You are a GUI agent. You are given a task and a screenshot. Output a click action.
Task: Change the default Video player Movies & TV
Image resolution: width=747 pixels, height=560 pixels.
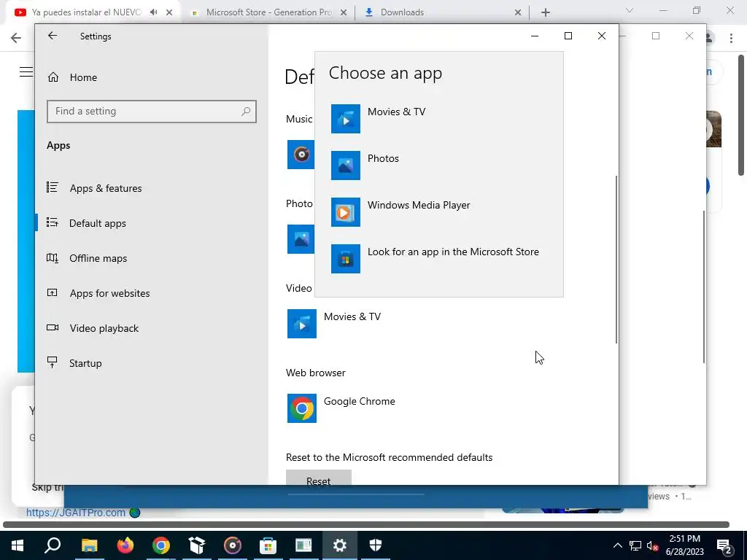click(334, 324)
